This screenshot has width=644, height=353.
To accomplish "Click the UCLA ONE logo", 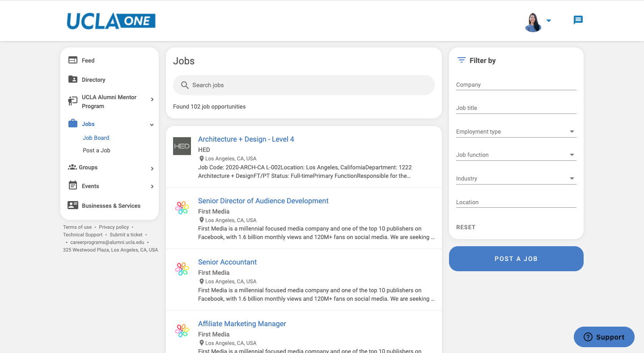I will point(111,21).
